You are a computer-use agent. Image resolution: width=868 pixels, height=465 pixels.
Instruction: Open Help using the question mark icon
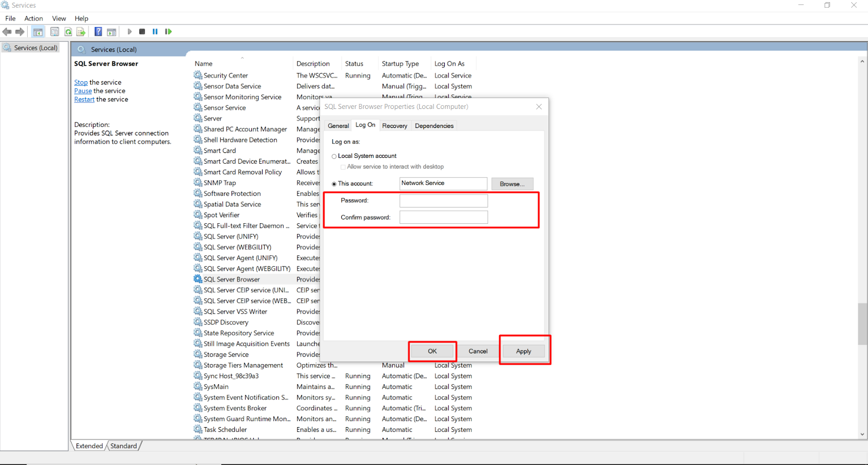[98, 31]
